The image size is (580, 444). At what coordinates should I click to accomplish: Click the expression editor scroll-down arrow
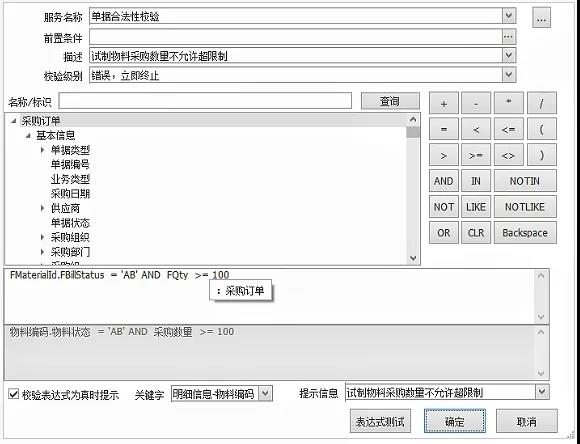[x=541, y=317]
